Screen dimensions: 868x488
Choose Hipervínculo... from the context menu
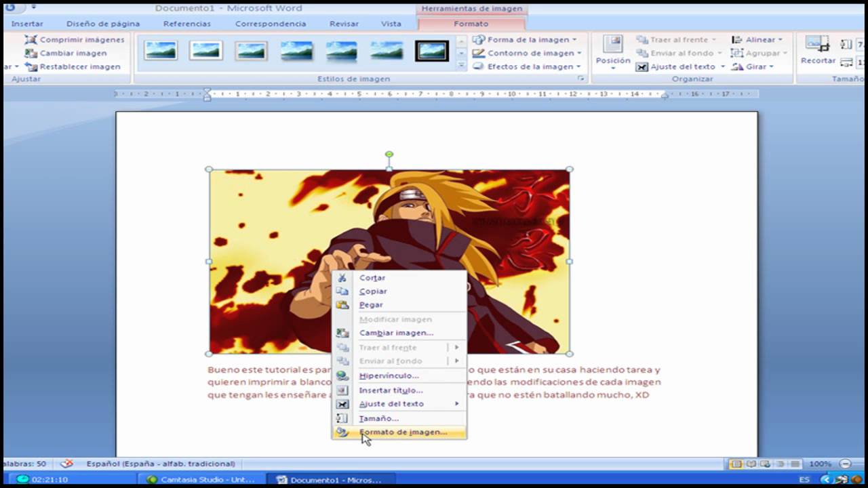(x=399, y=375)
